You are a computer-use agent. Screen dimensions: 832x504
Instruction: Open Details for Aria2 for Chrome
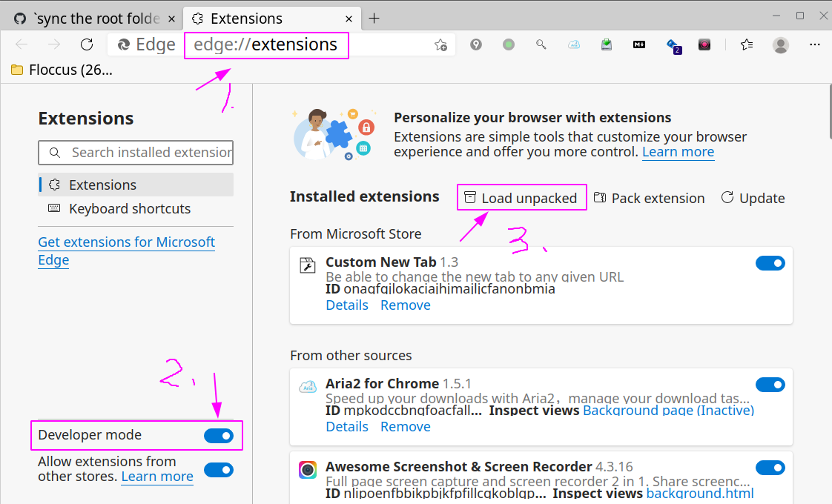point(347,427)
